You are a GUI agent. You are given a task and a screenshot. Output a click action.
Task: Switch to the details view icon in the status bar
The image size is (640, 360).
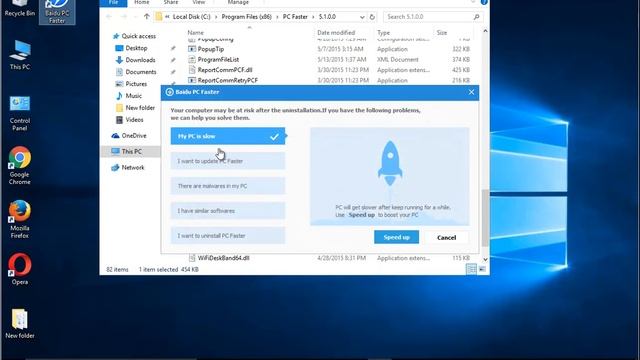pos(471,269)
